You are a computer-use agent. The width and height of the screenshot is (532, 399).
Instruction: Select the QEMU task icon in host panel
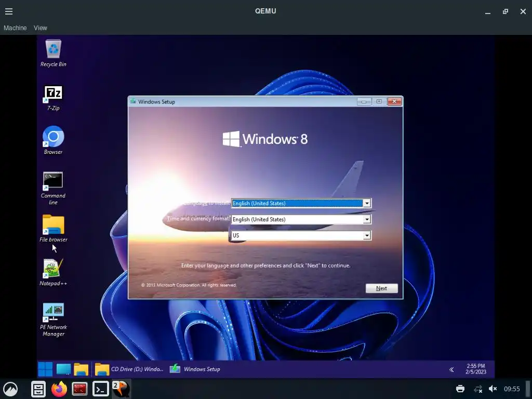click(121, 389)
